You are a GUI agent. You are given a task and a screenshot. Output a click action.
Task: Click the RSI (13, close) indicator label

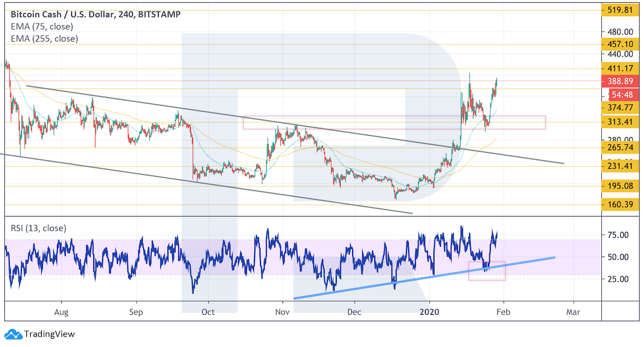tap(40, 227)
